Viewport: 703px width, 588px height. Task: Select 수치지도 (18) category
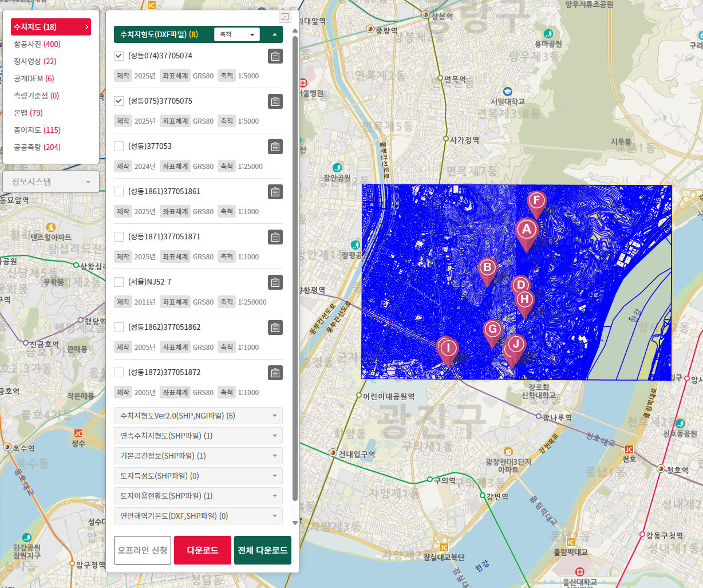click(x=51, y=27)
